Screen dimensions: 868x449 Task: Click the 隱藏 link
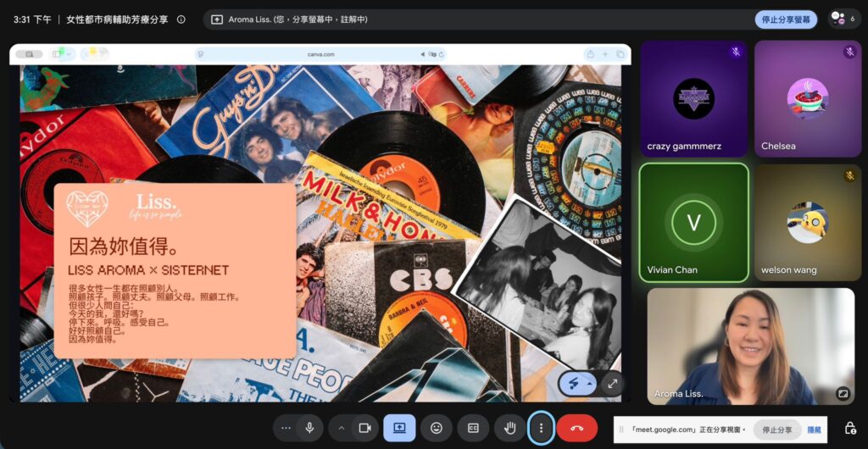click(x=814, y=430)
